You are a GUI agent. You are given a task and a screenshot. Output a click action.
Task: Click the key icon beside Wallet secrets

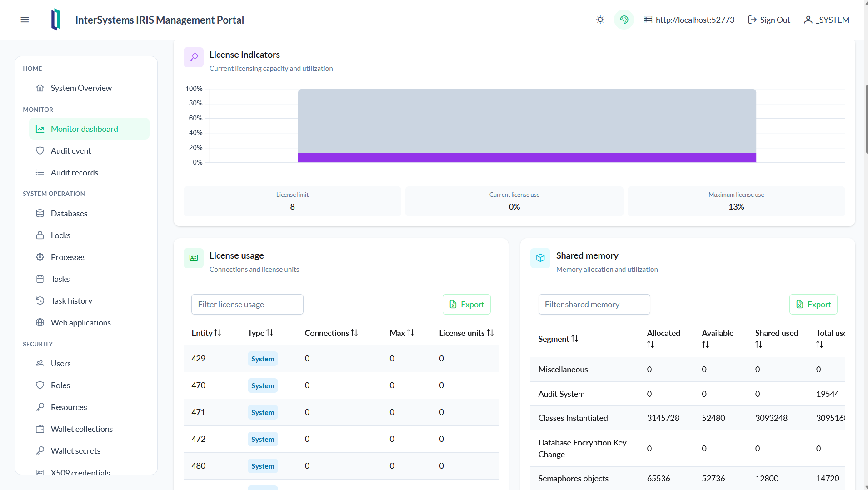pos(40,450)
